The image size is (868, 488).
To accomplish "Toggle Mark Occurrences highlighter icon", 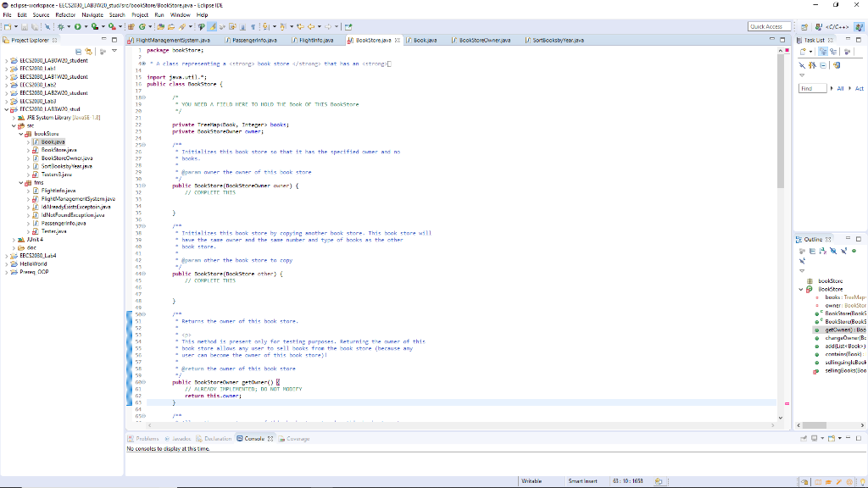I will [211, 26].
